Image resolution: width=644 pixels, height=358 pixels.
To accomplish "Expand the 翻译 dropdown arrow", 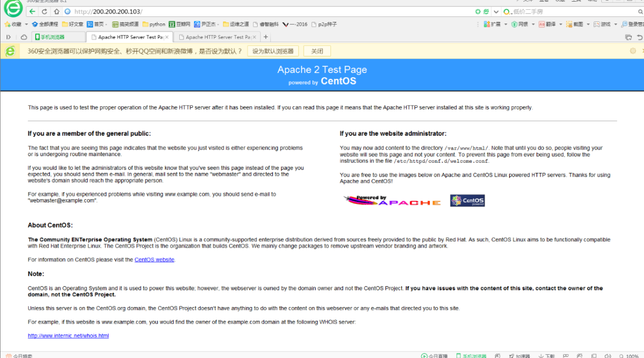I will pyautogui.click(x=561, y=24).
